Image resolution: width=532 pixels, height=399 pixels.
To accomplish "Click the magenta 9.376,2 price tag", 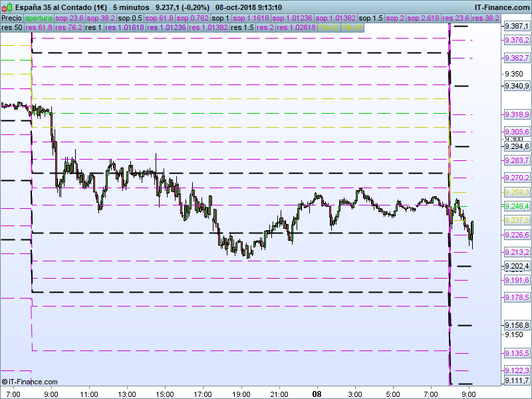I will click(x=517, y=40).
